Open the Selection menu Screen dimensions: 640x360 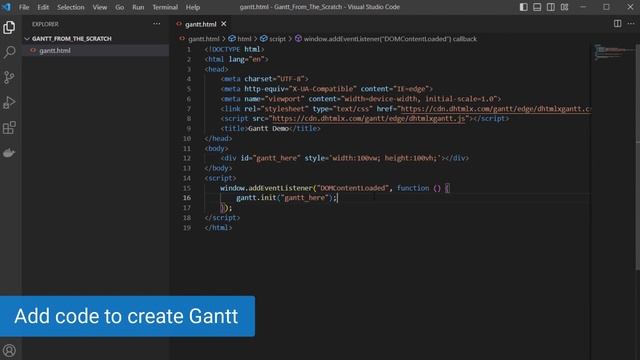point(71,7)
